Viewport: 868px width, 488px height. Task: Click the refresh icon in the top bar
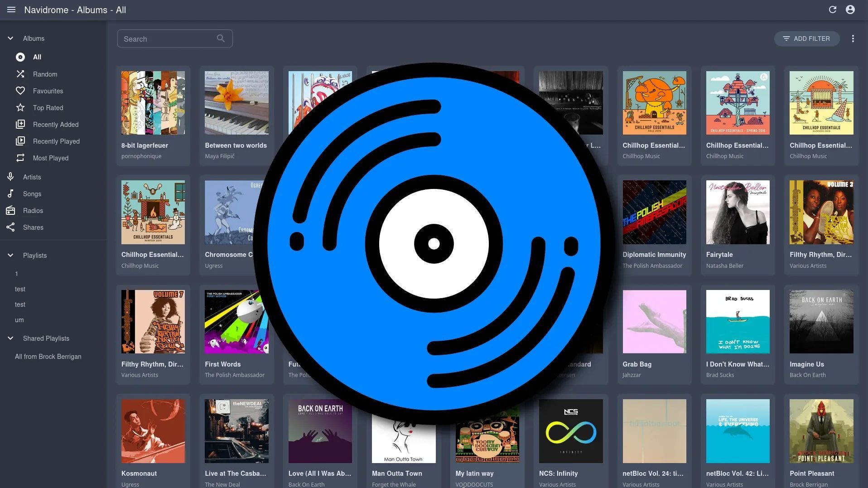tap(833, 10)
